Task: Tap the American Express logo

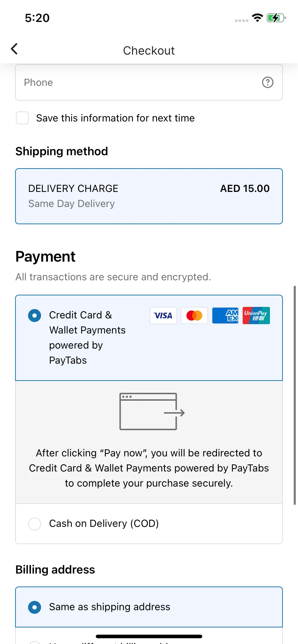Action: (x=225, y=316)
